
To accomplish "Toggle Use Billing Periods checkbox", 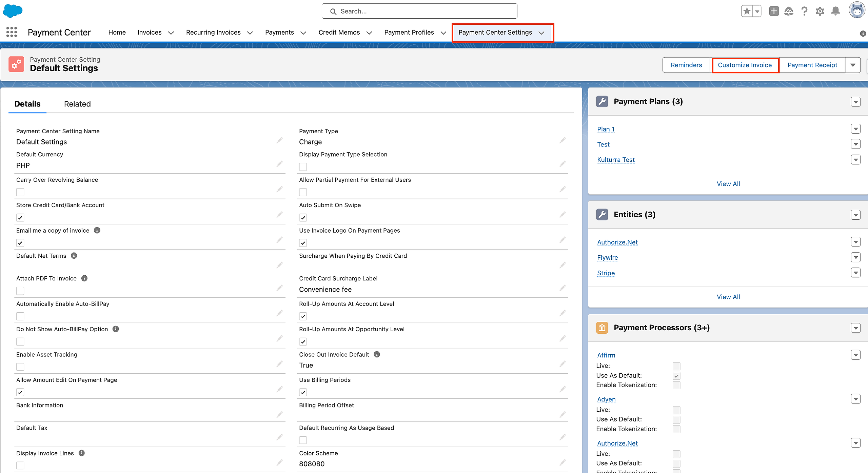I will point(303,392).
